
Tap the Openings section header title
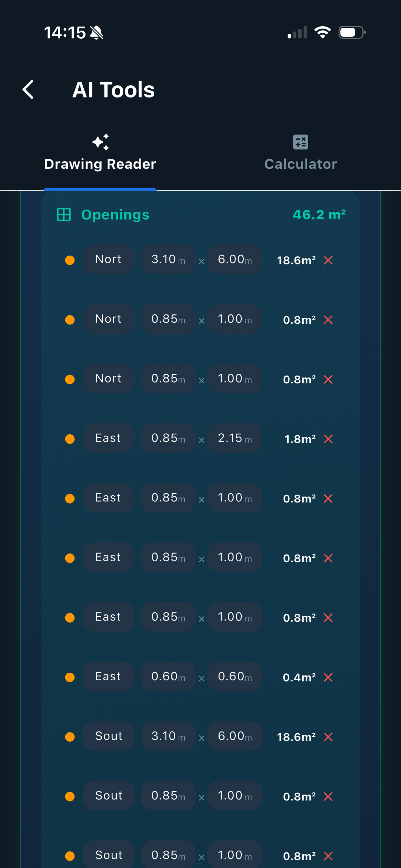coord(115,215)
